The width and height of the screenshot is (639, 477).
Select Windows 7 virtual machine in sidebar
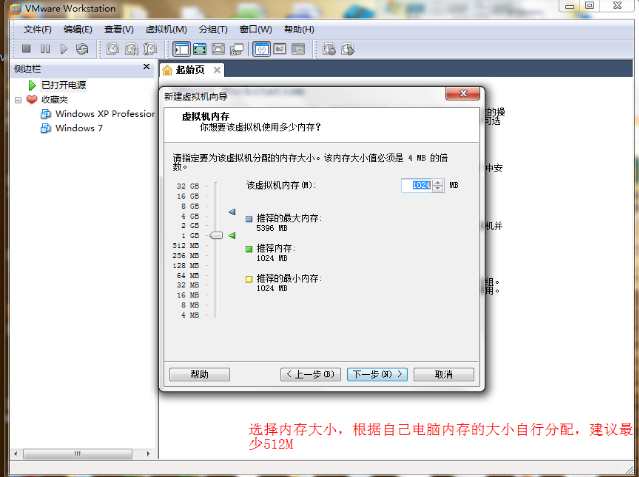(x=78, y=128)
